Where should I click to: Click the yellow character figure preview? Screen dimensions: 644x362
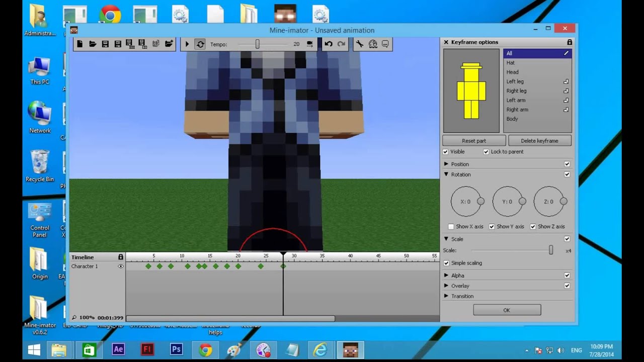[x=471, y=91]
